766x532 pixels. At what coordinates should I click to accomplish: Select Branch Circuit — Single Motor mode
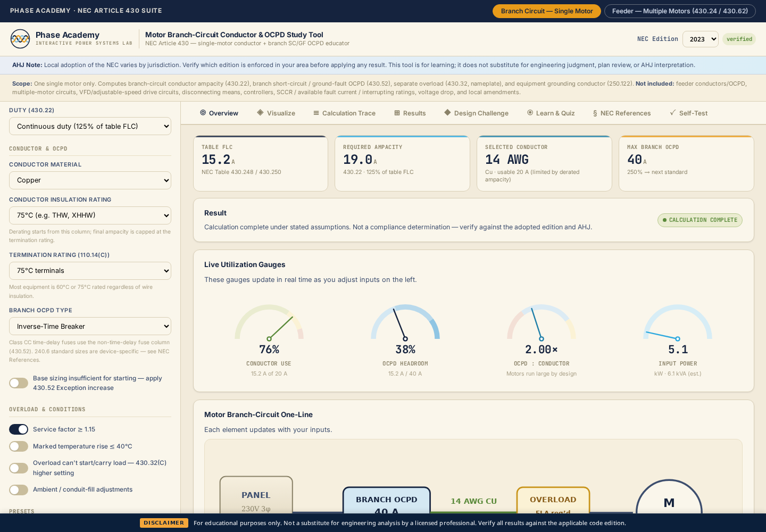(547, 11)
